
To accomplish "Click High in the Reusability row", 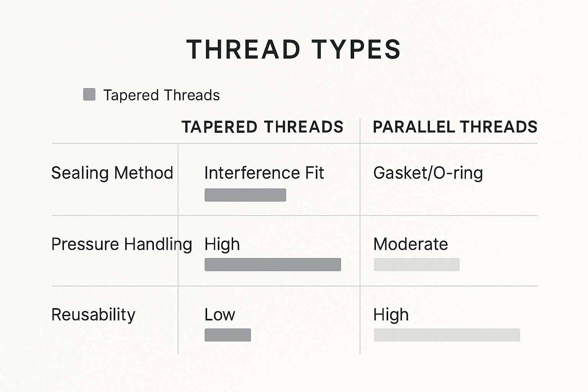I will [391, 315].
